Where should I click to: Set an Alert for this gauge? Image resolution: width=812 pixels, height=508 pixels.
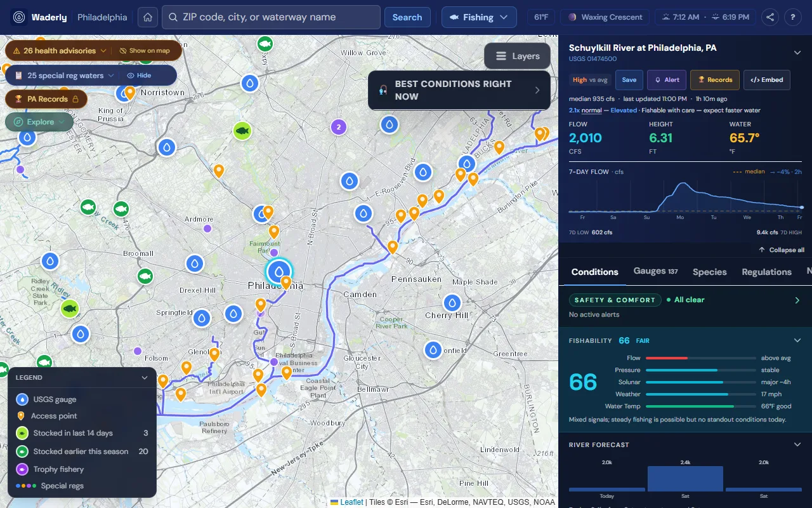point(667,80)
